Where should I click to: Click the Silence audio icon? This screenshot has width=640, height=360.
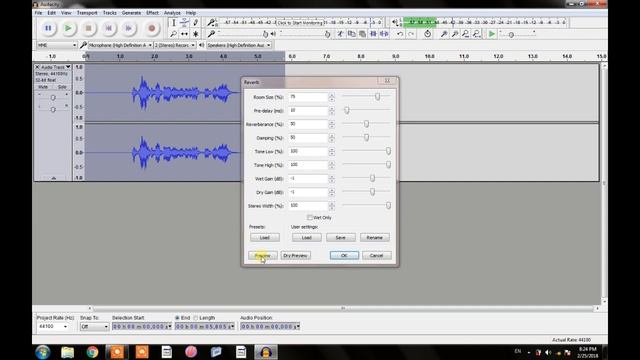[x=384, y=34]
